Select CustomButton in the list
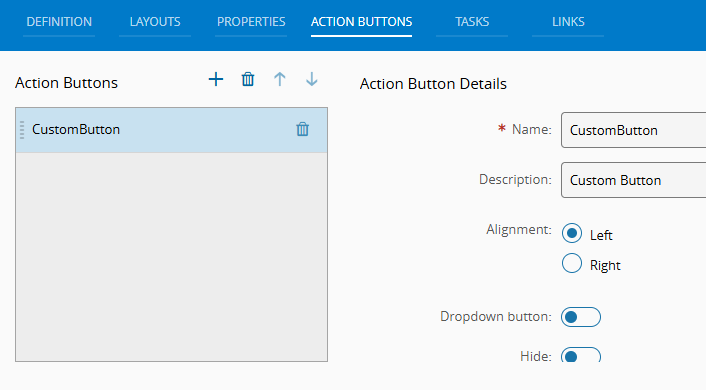This screenshot has width=706, height=390. (x=172, y=130)
